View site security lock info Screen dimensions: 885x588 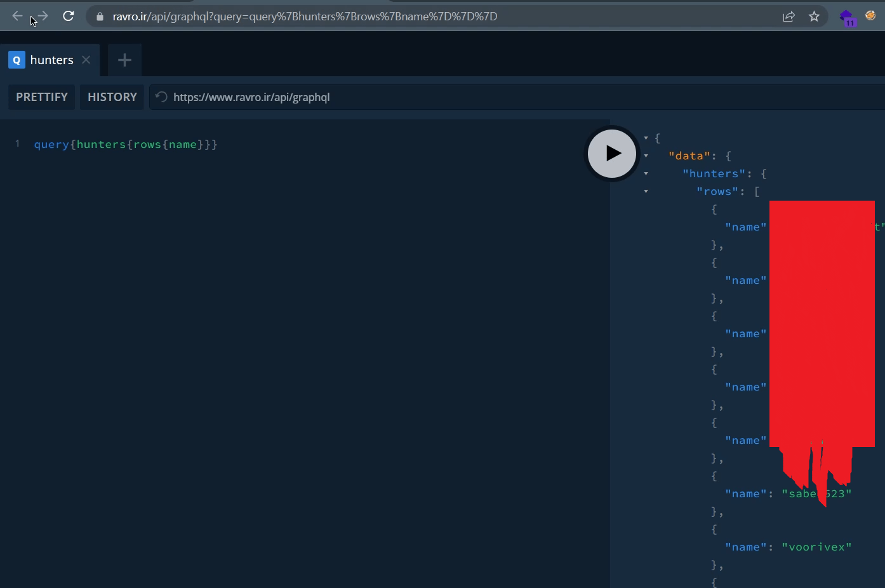(x=100, y=17)
